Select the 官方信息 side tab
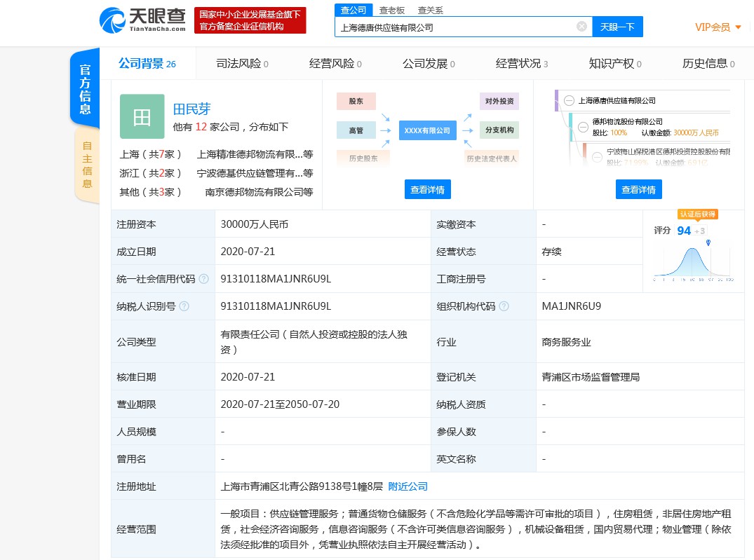The height and width of the screenshot is (560, 754). [85, 89]
